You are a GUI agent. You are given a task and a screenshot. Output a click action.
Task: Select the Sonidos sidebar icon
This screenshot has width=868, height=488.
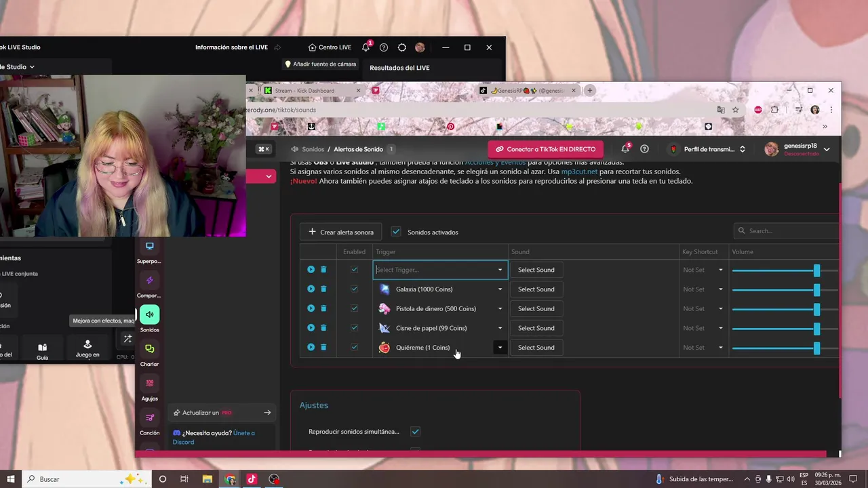[x=150, y=314]
